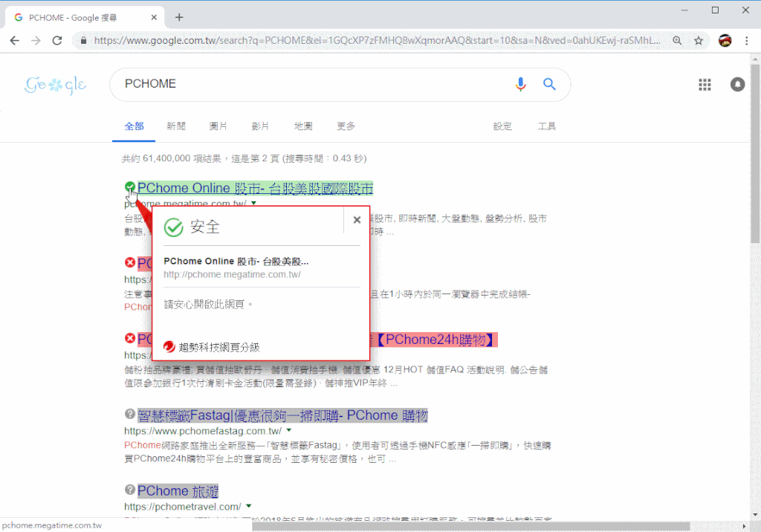This screenshot has width=761, height=532.
Task: Click the scroll right arrow at bottom
Action: (x=745, y=527)
